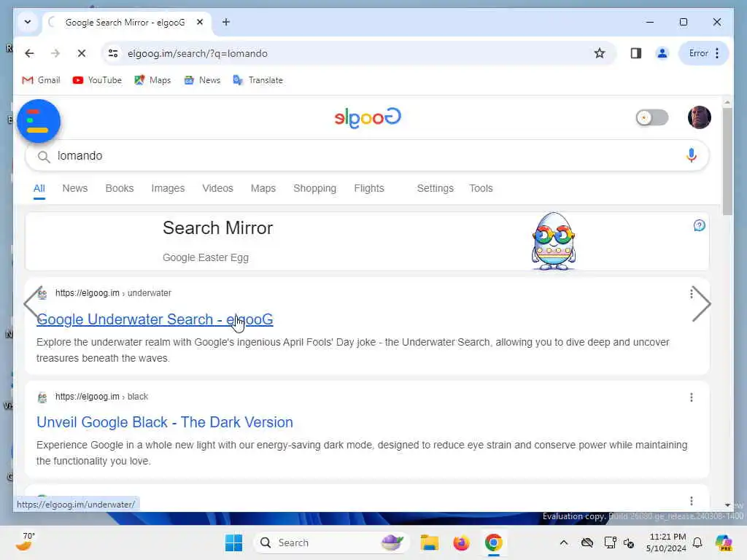
Task: Click the Easter egg mascot image
Action: pyautogui.click(x=553, y=241)
